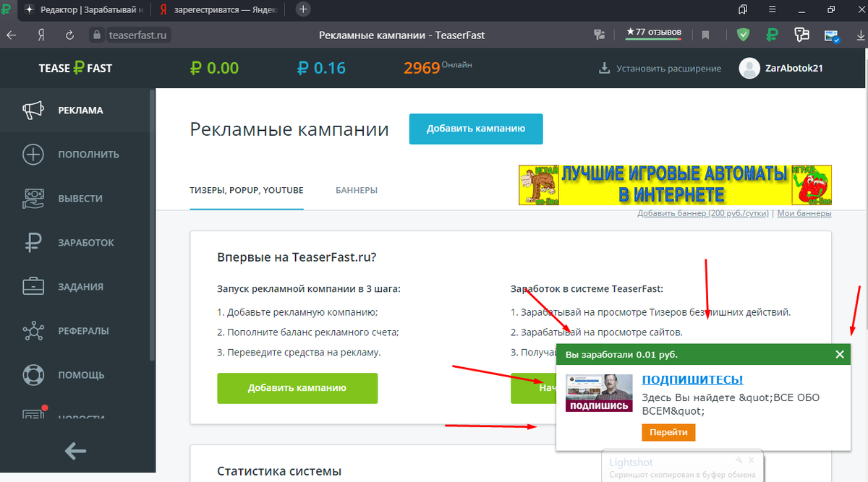Click the orange Перейти button
The height and width of the screenshot is (482, 868).
pos(668,431)
